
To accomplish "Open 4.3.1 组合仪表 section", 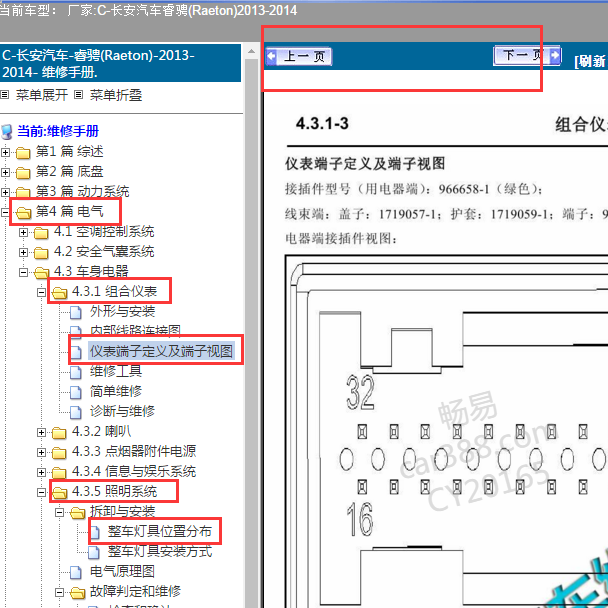I will (114, 291).
